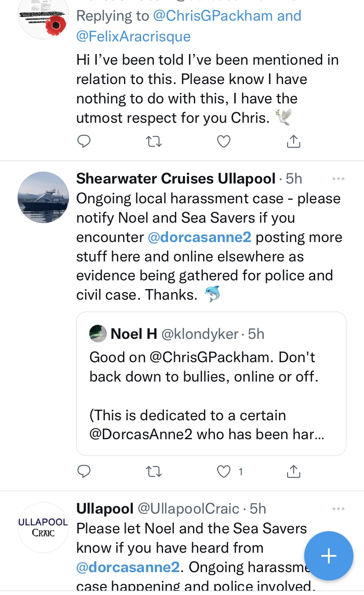Share the poppy-avatar reply tweet
The width and height of the screenshot is (364, 595).
[293, 141]
